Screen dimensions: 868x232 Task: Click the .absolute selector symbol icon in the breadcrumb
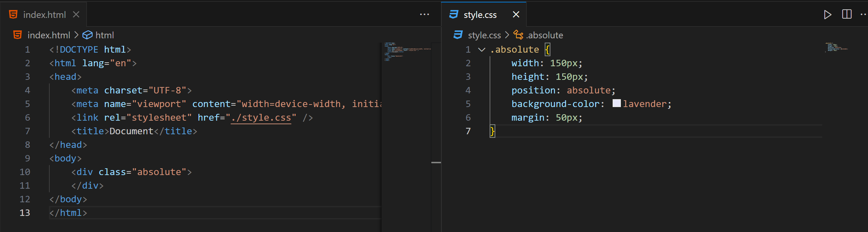[518, 35]
